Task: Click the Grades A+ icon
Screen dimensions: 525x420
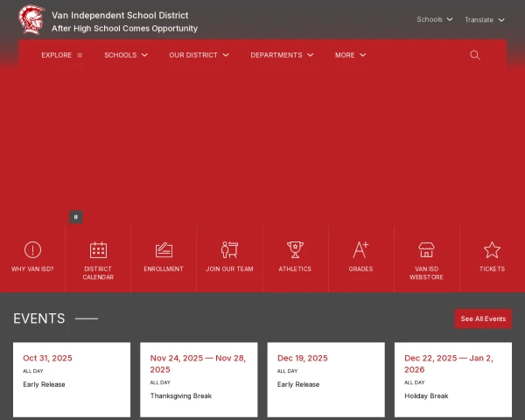Action: (360, 250)
